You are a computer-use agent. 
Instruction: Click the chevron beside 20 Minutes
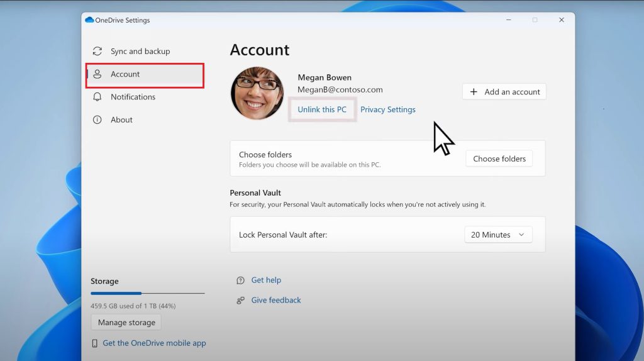click(521, 235)
